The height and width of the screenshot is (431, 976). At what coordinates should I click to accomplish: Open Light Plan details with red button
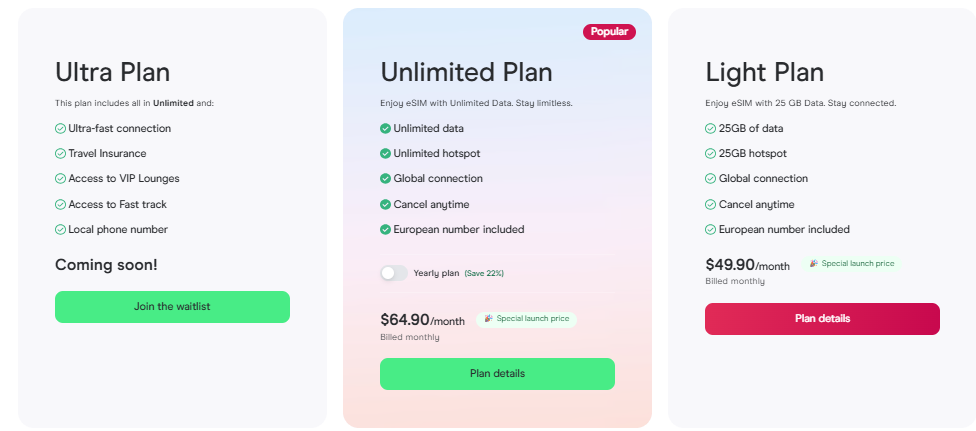pyautogui.click(x=822, y=319)
